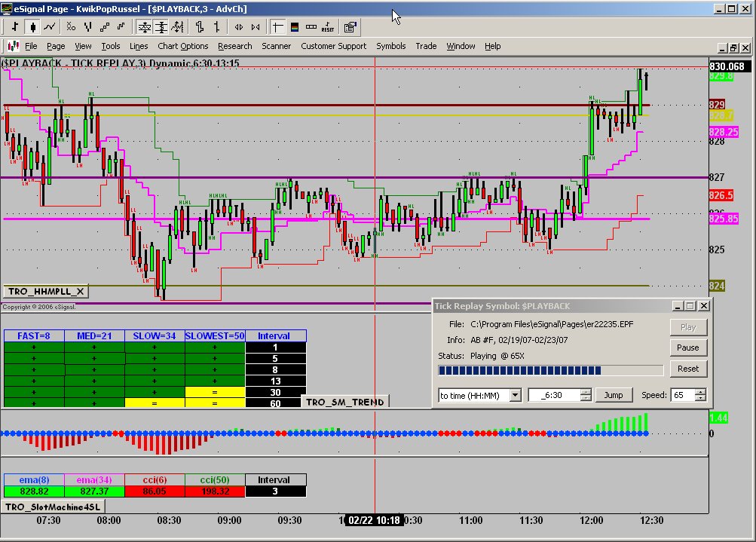Select the point and figure chart icon

(x=71, y=27)
